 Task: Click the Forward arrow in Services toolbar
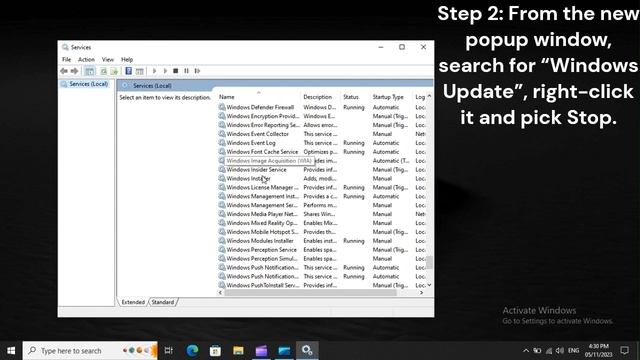(74, 71)
